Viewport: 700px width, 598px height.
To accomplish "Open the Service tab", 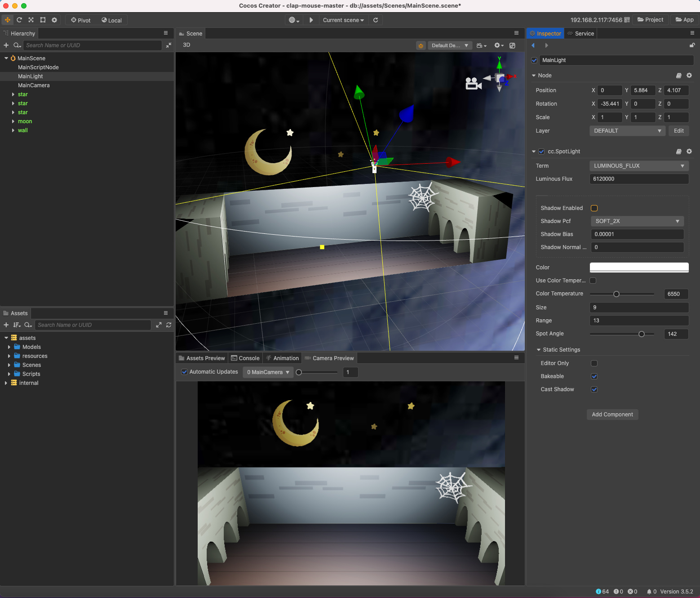I will point(581,34).
